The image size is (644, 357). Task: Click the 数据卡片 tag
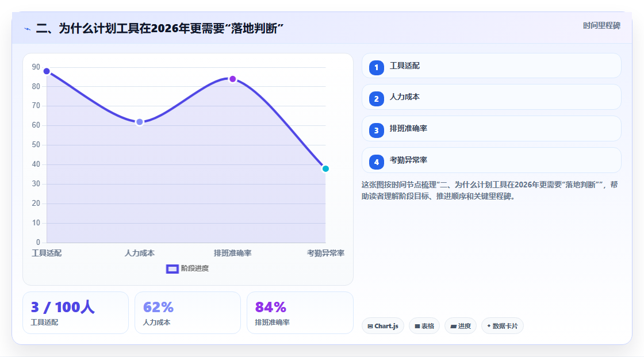coord(503,326)
